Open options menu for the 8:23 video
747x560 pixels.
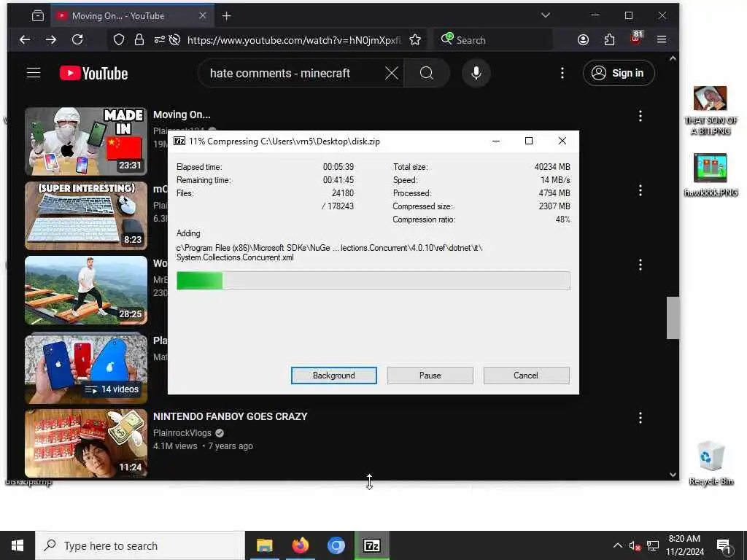coord(640,190)
